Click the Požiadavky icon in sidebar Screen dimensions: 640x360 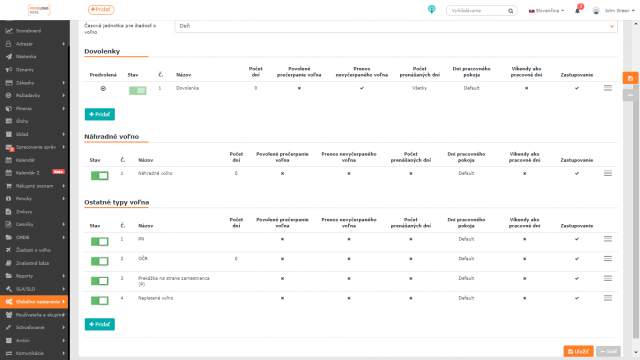[9, 96]
